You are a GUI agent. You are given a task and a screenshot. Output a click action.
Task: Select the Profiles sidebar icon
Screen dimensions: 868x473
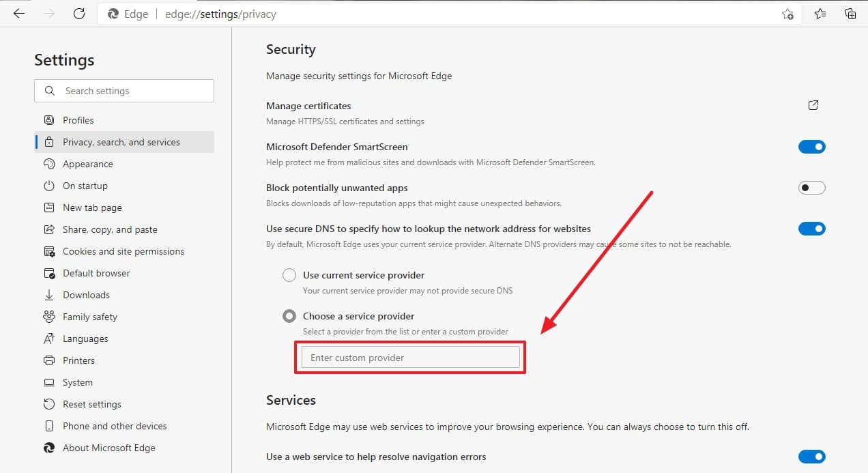49,119
